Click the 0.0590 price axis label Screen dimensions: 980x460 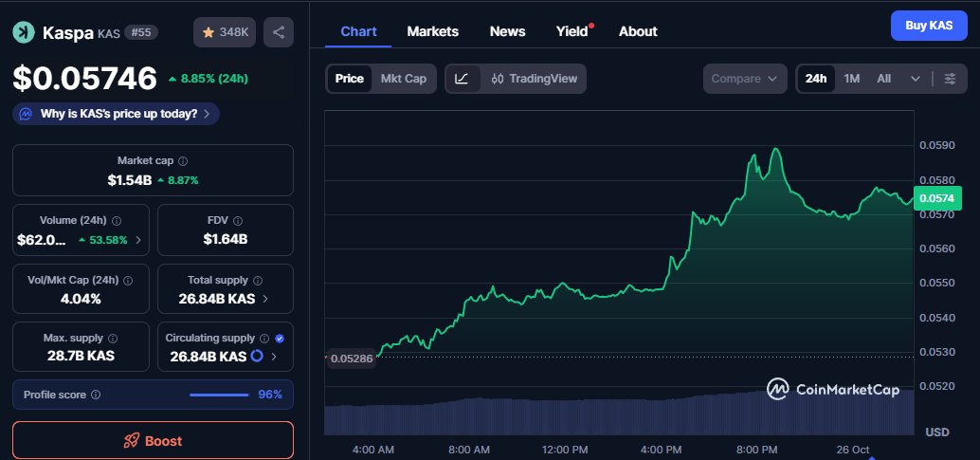pos(936,145)
